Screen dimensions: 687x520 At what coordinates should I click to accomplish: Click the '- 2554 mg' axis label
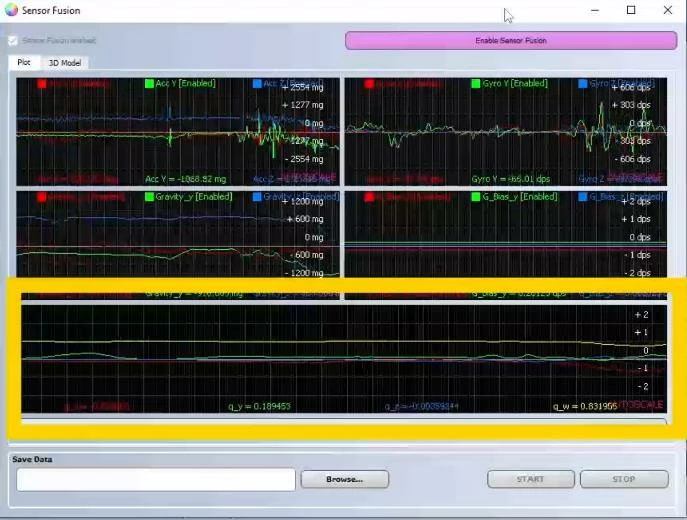[x=304, y=159]
